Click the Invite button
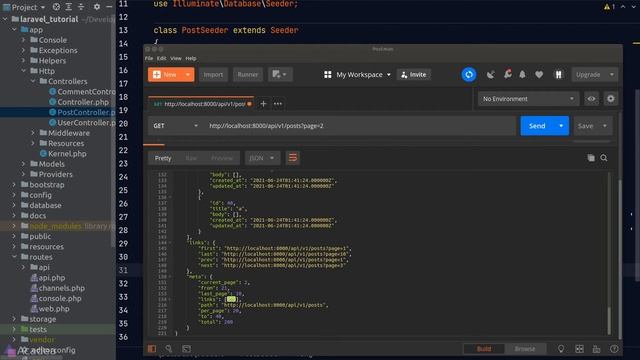This screenshot has height=360, width=640. (413, 75)
